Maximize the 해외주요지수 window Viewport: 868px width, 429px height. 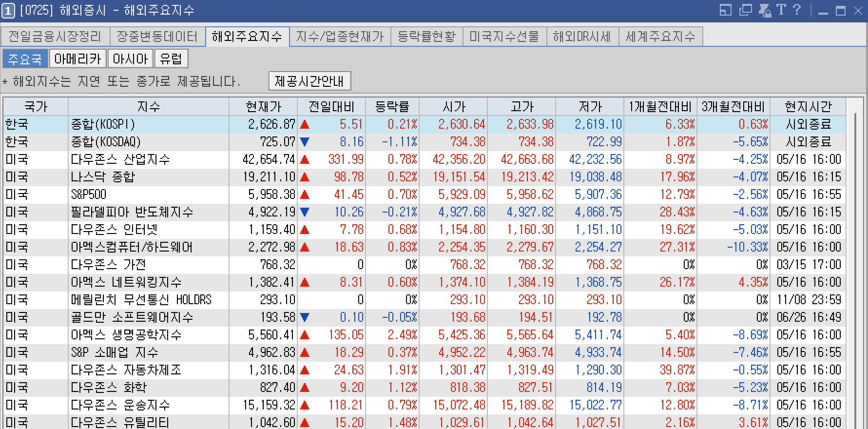[x=841, y=11]
